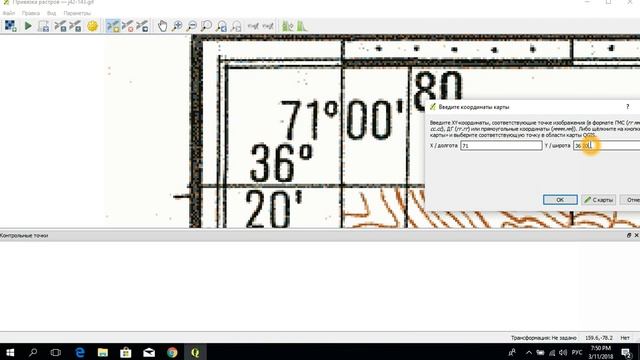Open Task View from the taskbar

click(x=56, y=352)
